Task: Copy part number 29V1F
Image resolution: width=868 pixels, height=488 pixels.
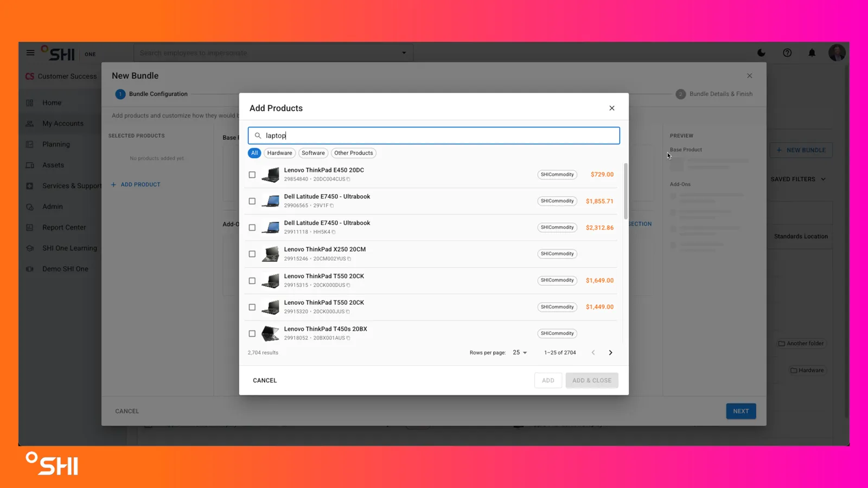Action: tap(332, 206)
